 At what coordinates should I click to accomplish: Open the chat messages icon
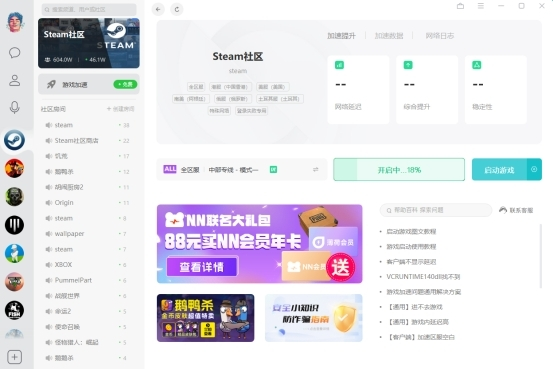pyautogui.click(x=14, y=53)
